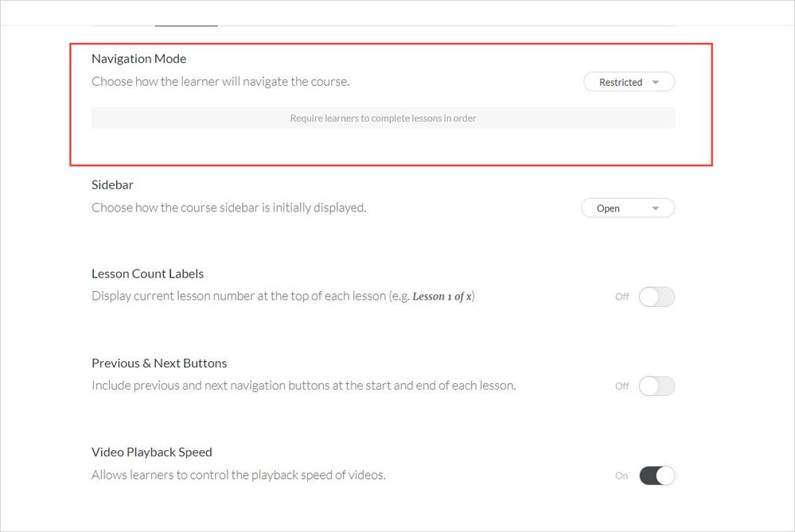Viewport: 795px width, 532px height.
Task: Select the 'Lesson Count Labels' heading
Action: (x=147, y=274)
